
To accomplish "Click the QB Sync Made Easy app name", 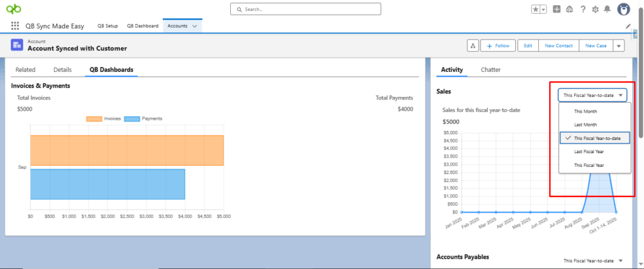I will coord(55,26).
